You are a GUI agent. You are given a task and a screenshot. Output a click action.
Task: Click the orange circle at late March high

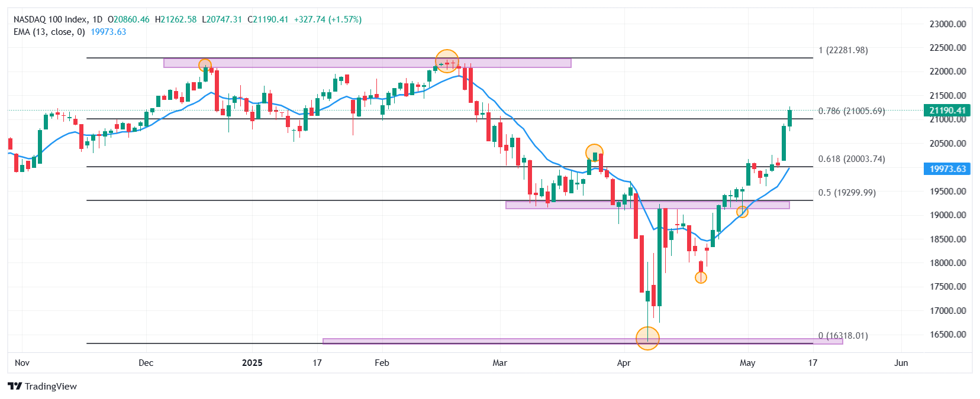(594, 153)
